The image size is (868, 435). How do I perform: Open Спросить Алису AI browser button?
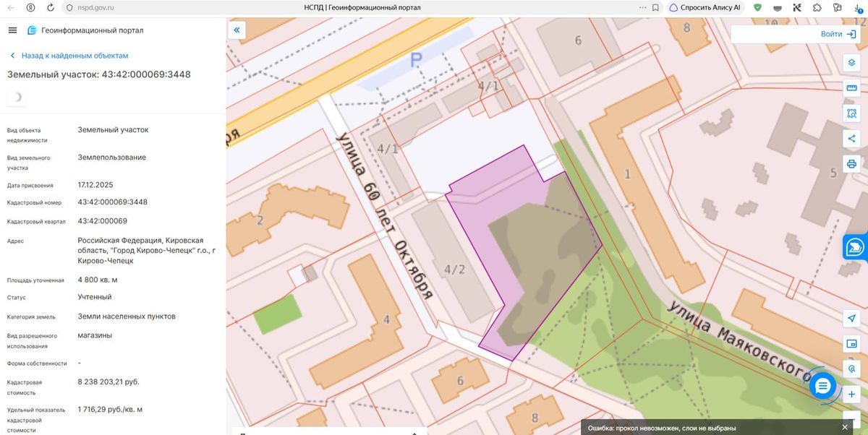pyautogui.click(x=705, y=7)
